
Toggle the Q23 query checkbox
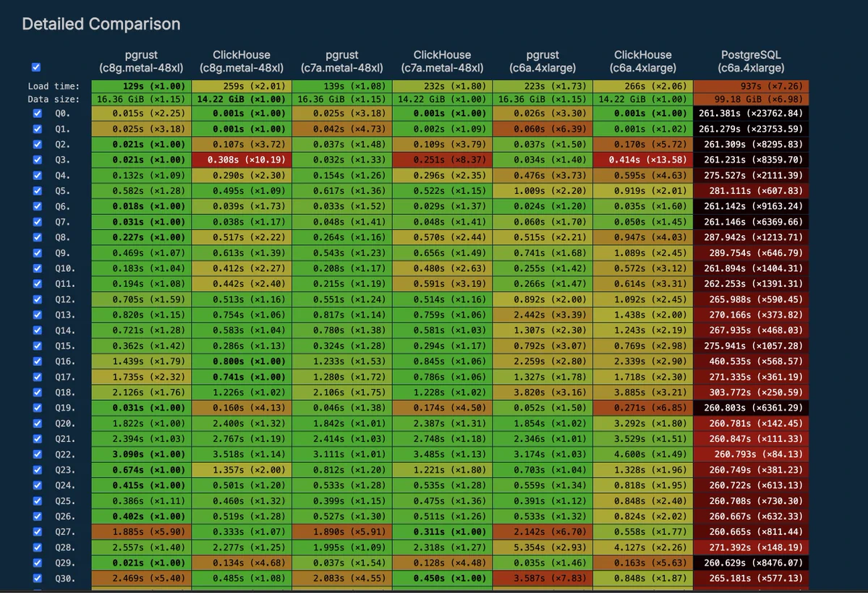click(37, 469)
